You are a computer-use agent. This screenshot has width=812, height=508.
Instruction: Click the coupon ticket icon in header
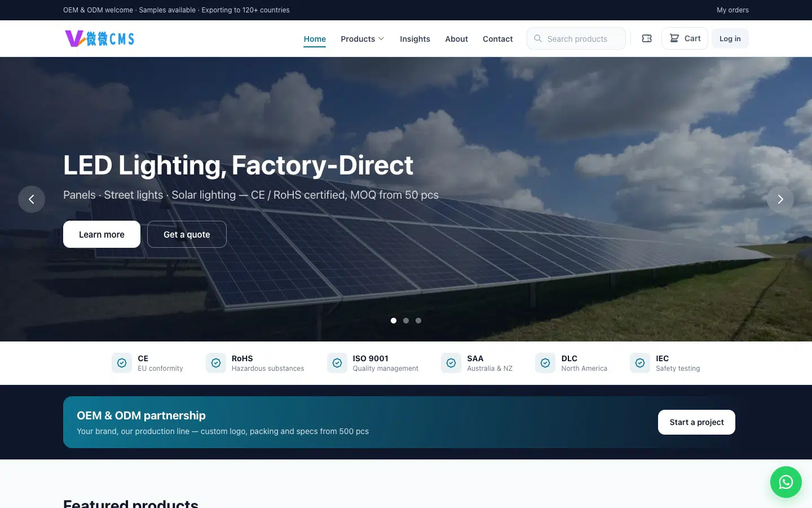click(x=647, y=38)
